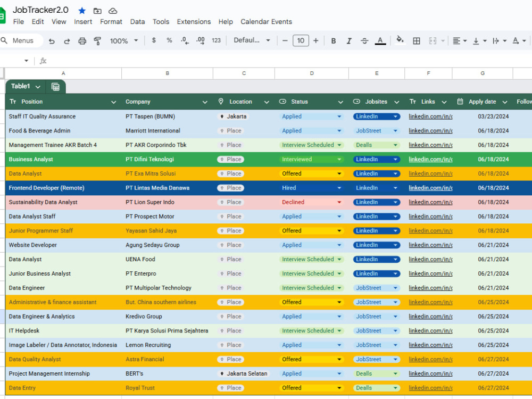Image resolution: width=532 pixels, height=399 pixels.
Task: Open the Calendar Events menu
Action: tap(267, 22)
